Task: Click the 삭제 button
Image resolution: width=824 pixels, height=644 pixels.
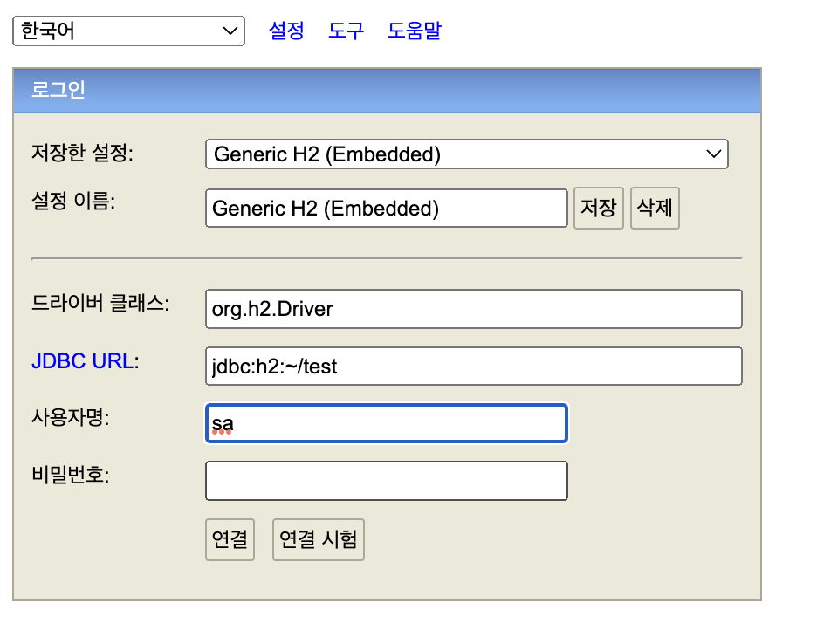Action: click(655, 208)
